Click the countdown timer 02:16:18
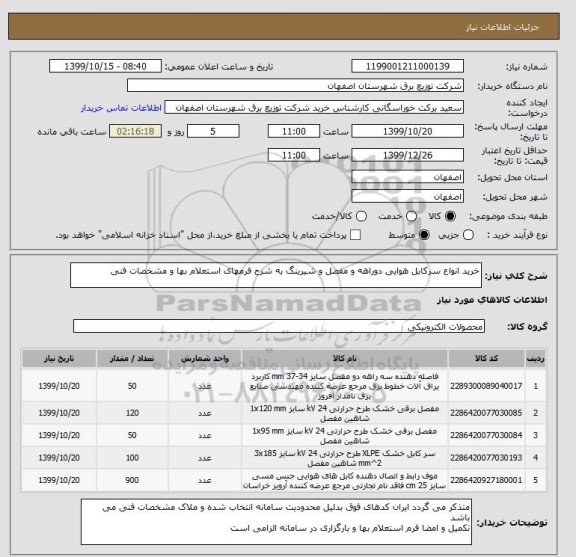Screen dimensions: 576x557 click(x=136, y=132)
